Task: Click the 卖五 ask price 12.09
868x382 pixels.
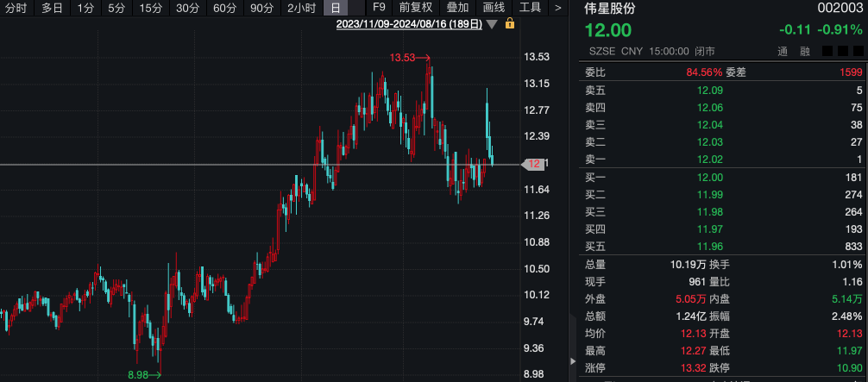Action: (710, 91)
